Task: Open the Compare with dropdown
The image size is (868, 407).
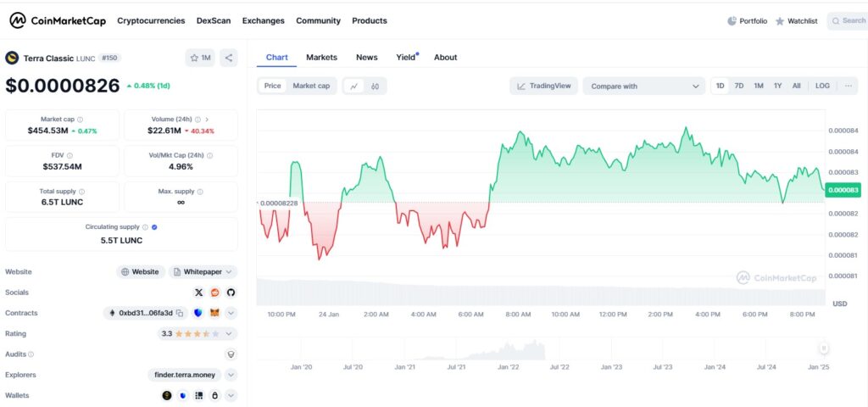Action: (x=644, y=86)
